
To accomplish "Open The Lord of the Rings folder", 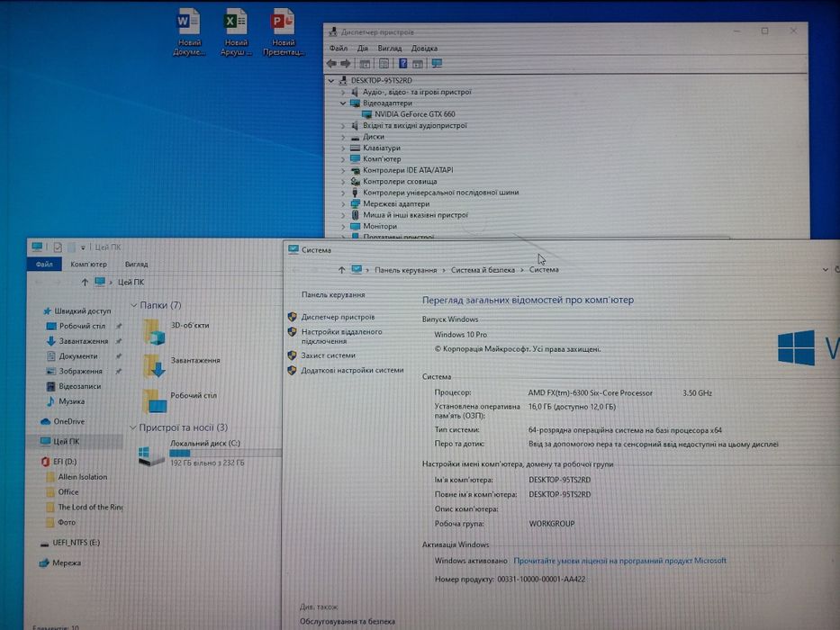I will [89, 507].
